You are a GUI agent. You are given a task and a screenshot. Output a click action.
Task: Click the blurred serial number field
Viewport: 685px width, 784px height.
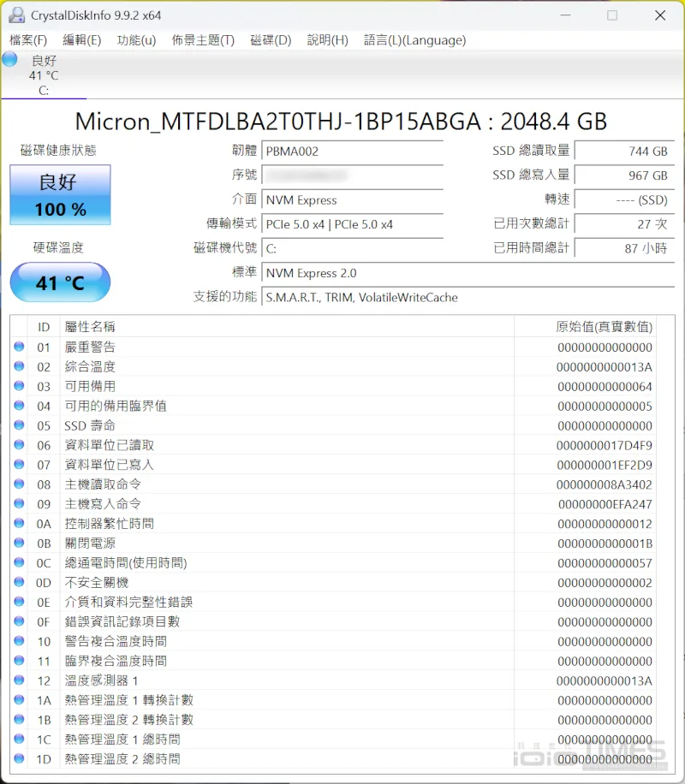pos(352,175)
